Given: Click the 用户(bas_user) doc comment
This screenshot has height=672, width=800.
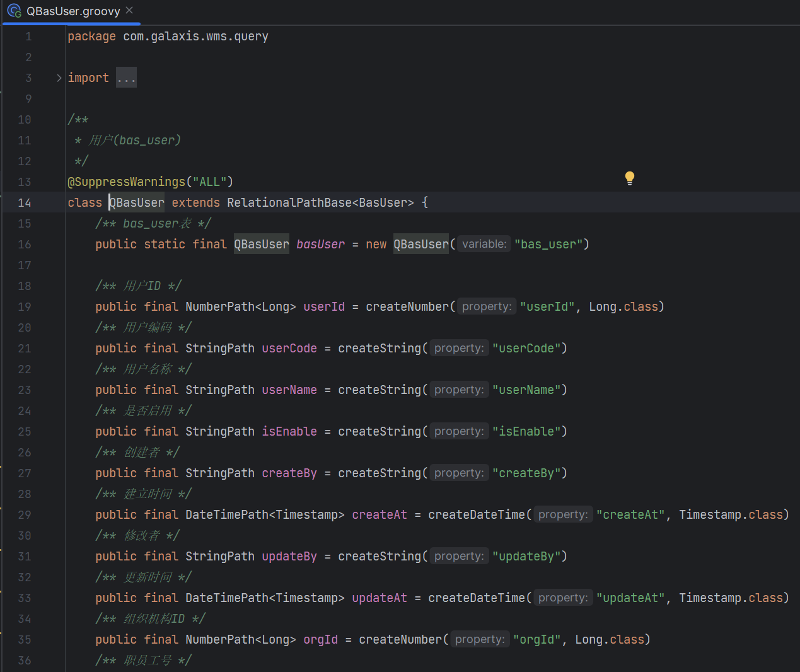Looking at the screenshot, I should [x=134, y=140].
